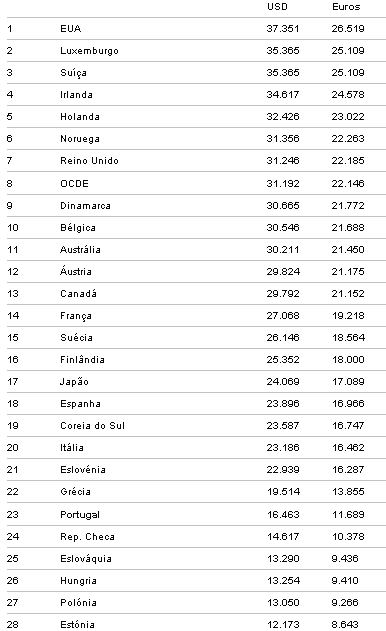The image size is (386, 631).
Task: Click Eslovénia's Euros value 16.287
Action: (348, 470)
